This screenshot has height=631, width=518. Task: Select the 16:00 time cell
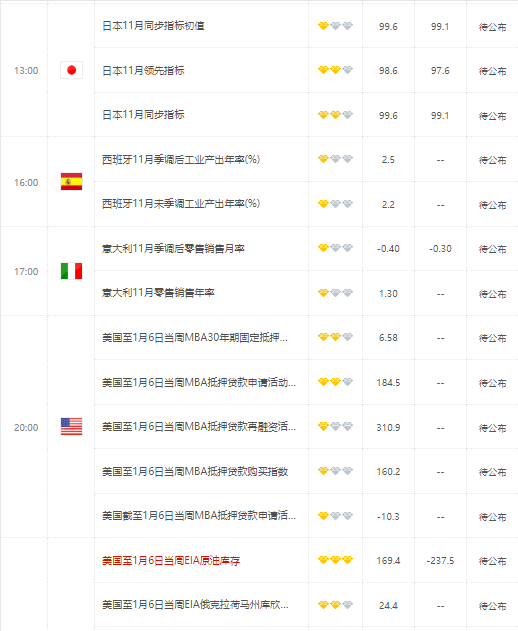click(x=26, y=182)
